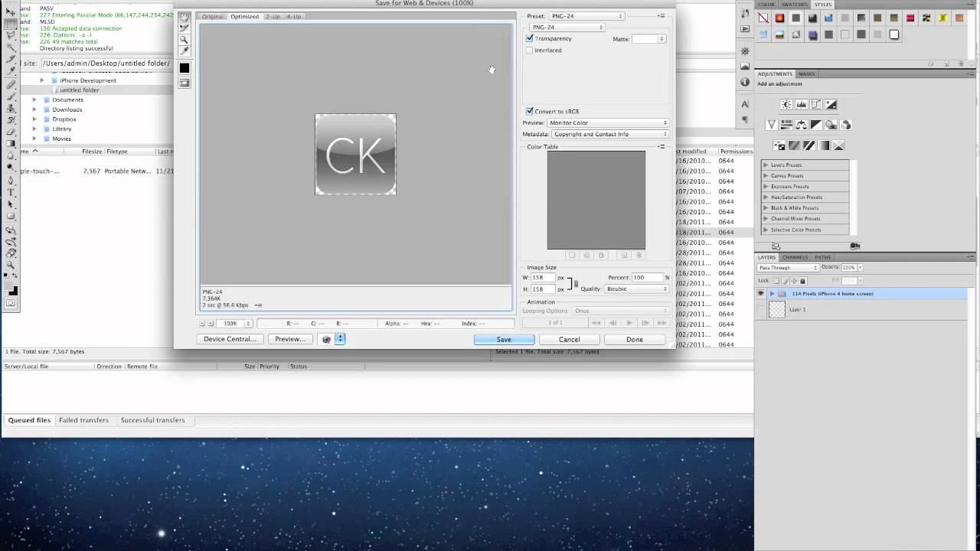Add a Photo Filter adjustment

[x=831, y=125]
